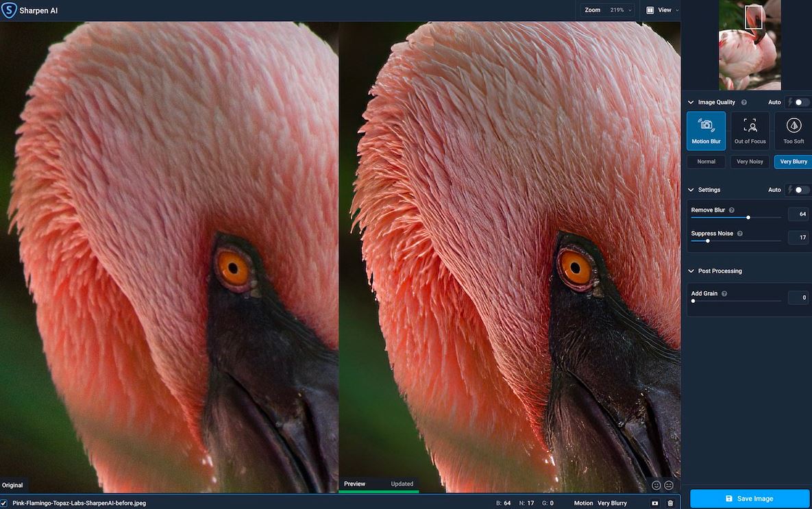This screenshot has height=509, width=812.
Task: Show the Suppress Noise help tooltip
Action: point(740,234)
